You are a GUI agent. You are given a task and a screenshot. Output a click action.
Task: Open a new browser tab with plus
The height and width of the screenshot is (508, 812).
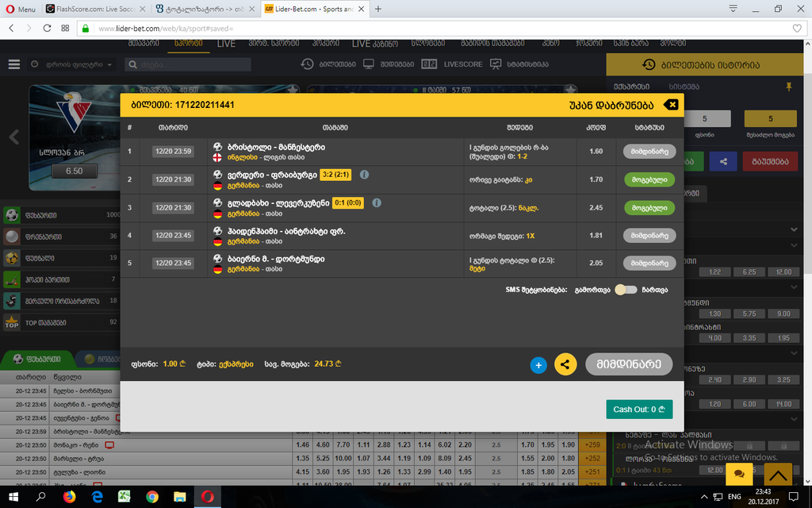(378, 9)
